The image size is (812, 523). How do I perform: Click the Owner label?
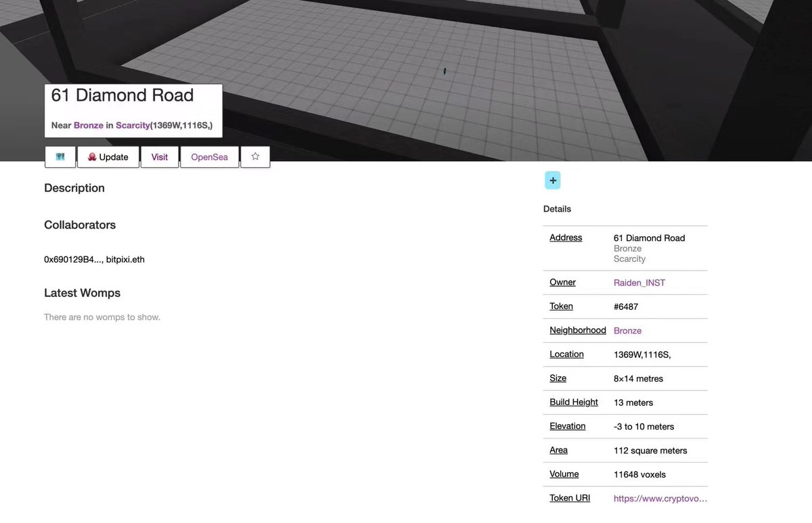(563, 282)
